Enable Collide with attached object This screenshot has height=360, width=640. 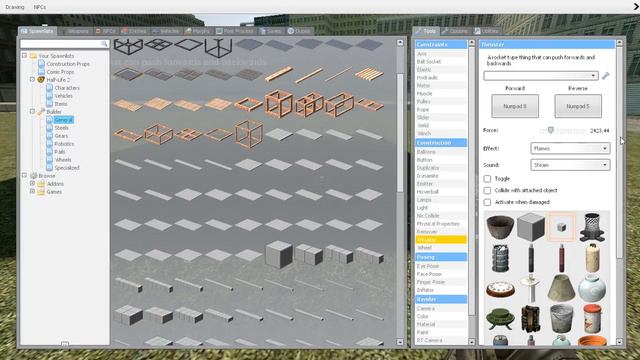point(487,191)
